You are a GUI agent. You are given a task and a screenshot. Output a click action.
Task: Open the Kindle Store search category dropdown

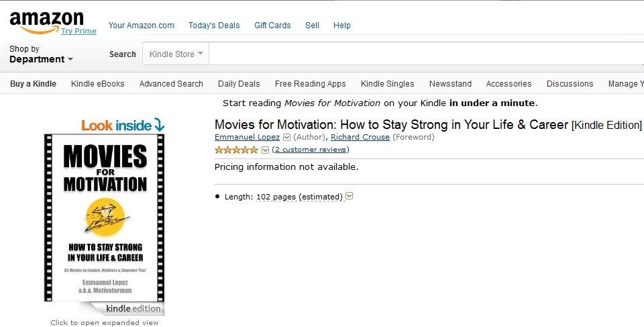[176, 54]
